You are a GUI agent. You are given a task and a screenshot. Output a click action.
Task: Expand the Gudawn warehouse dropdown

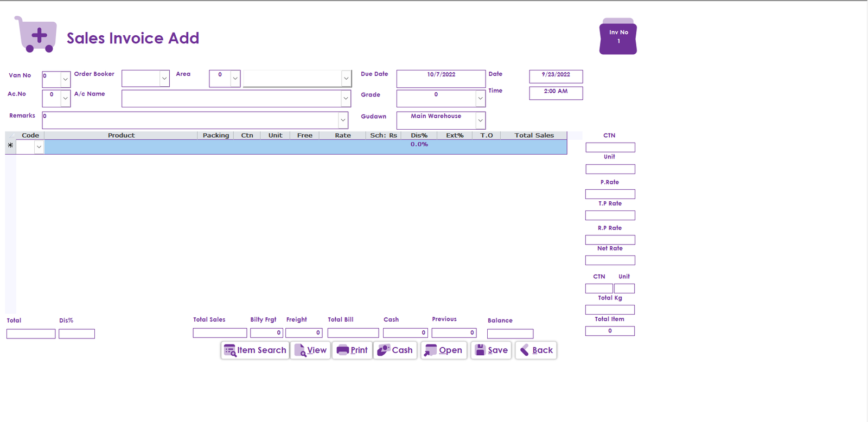point(480,120)
